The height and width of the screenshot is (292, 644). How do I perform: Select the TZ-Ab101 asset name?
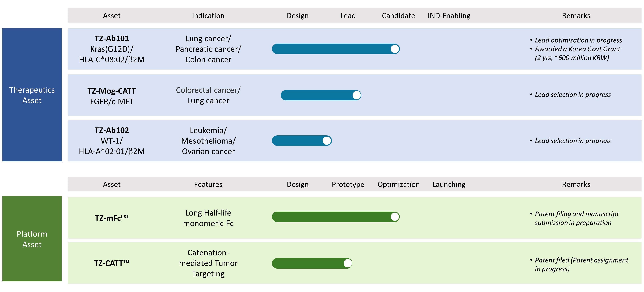(x=112, y=39)
